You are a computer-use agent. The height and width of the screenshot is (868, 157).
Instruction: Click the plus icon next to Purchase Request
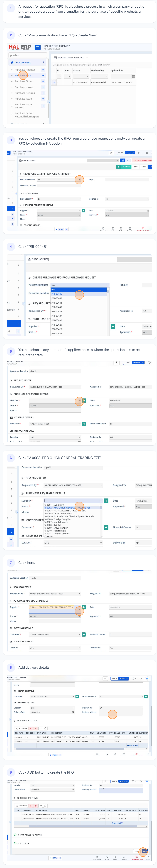tap(43, 70)
